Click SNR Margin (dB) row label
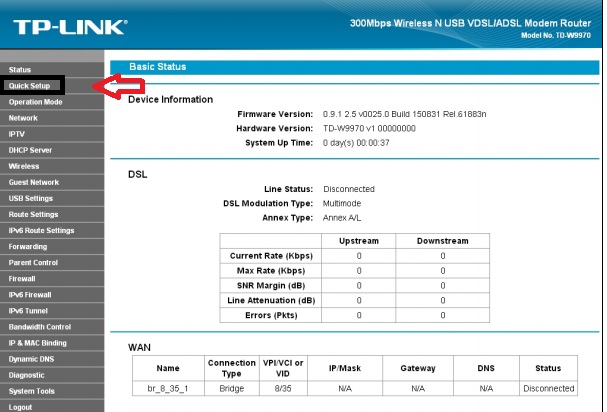 tap(271, 286)
